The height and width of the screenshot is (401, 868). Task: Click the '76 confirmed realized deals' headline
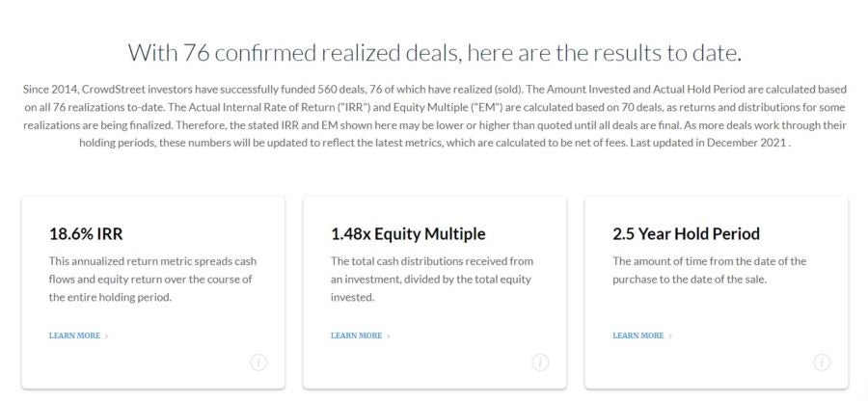coord(434,53)
